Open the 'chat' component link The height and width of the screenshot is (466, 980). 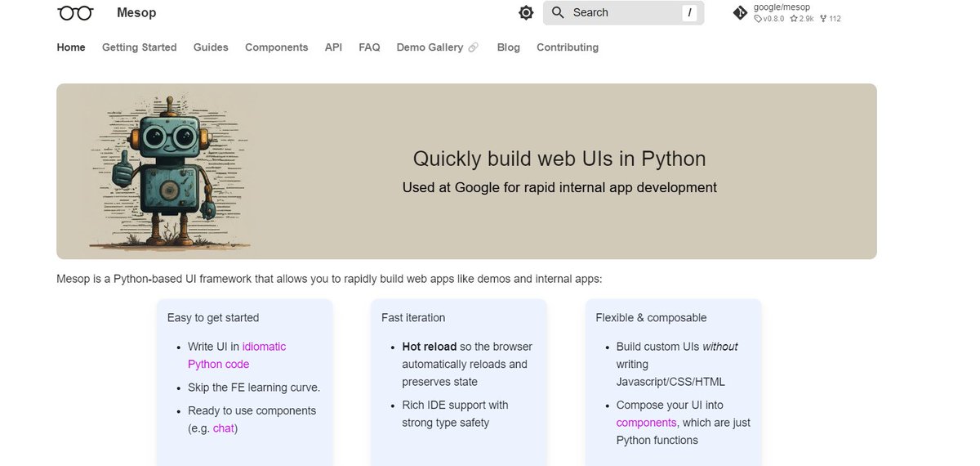[x=224, y=428]
